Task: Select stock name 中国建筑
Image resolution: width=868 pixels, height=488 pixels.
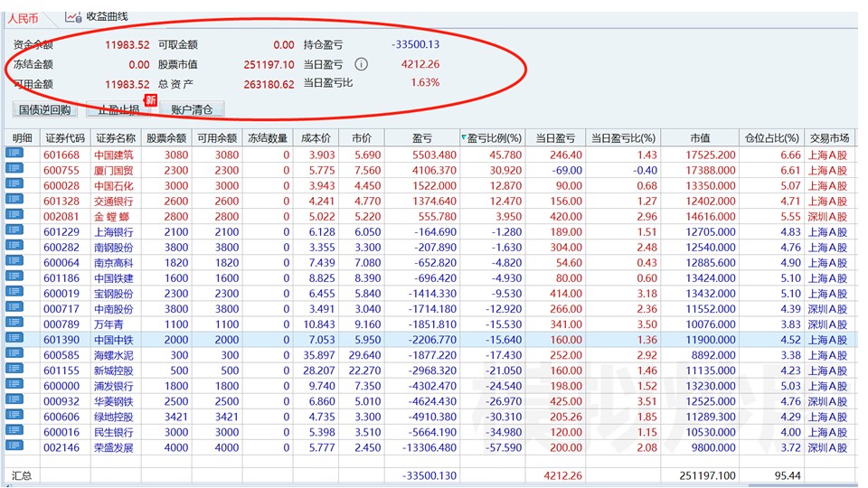Action: pyautogui.click(x=114, y=155)
